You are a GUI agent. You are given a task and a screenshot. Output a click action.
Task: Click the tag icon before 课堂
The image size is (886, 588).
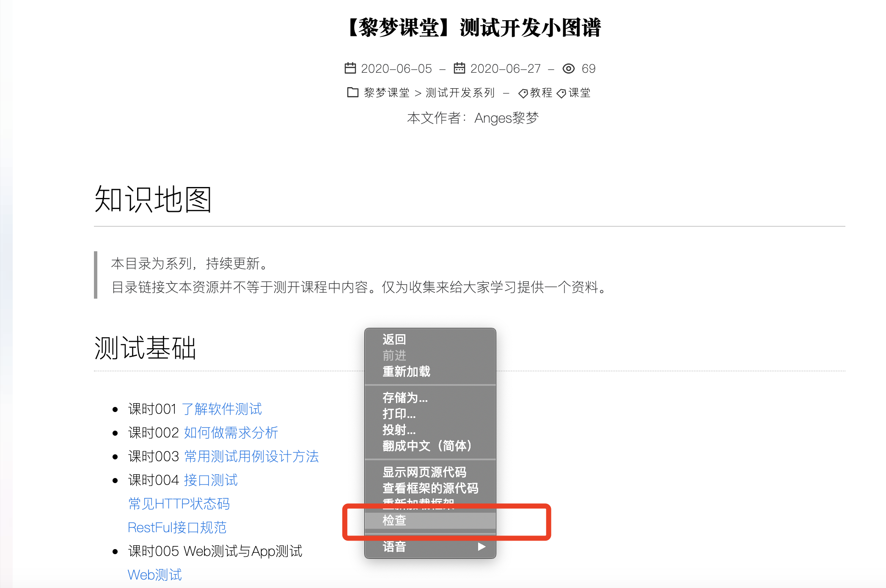click(561, 93)
